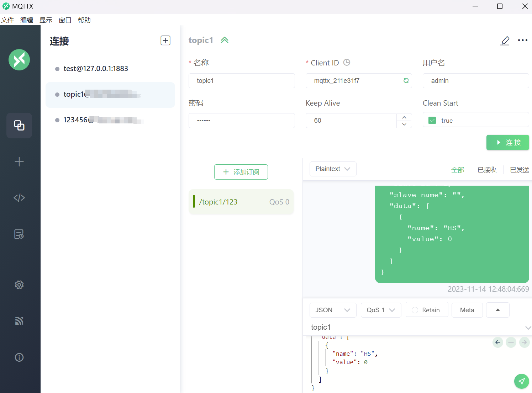Click the minus payload history icon
The image size is (532, 393).
(x=511, y=342)
